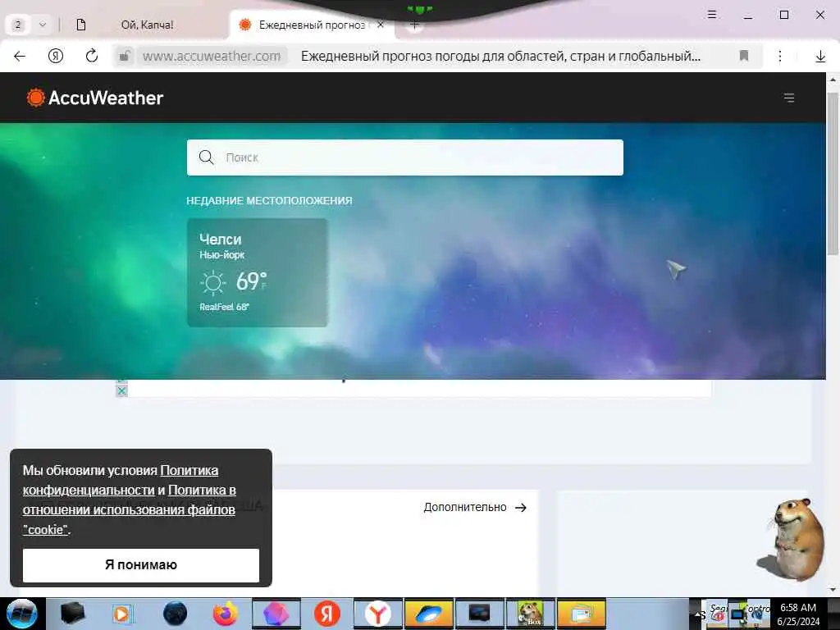Viewport: 840px width, 630px height.
Task: Bookmark this page with the bookmark icon
Action: coord(743,56)
